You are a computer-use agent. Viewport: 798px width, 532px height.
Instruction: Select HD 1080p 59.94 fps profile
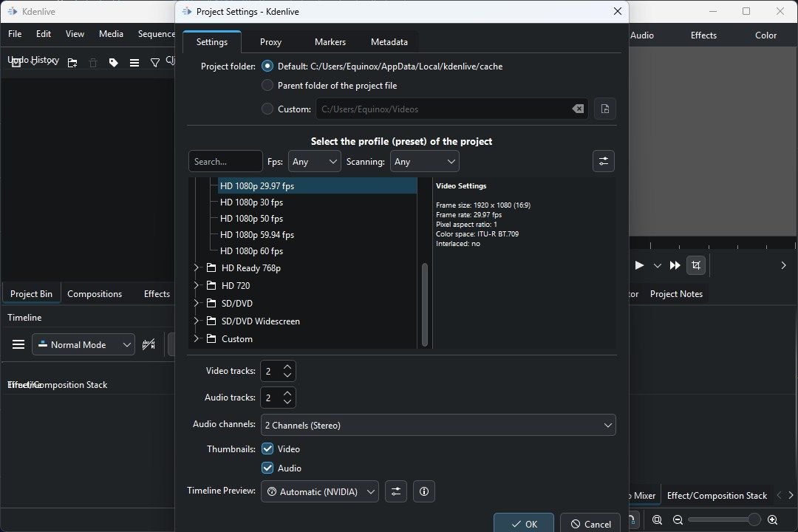pos(257,235)
